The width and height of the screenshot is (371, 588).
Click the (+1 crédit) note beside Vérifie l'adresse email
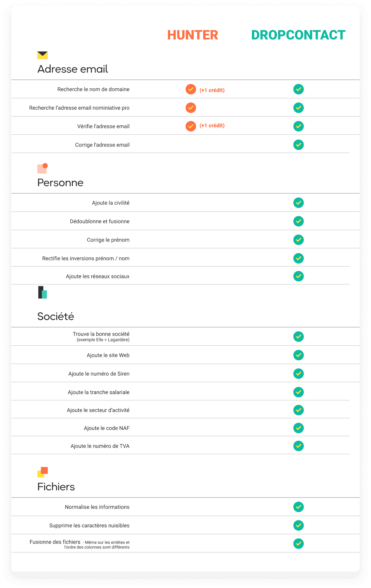212,125
